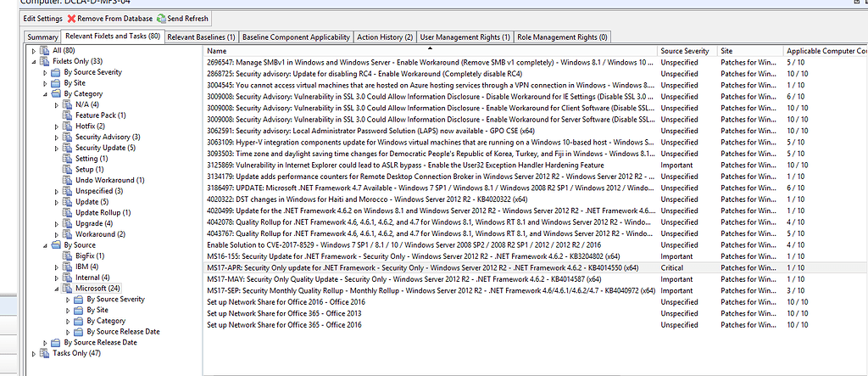
Task: Expand the Hotfix (2) node
Action: [57, 126]
